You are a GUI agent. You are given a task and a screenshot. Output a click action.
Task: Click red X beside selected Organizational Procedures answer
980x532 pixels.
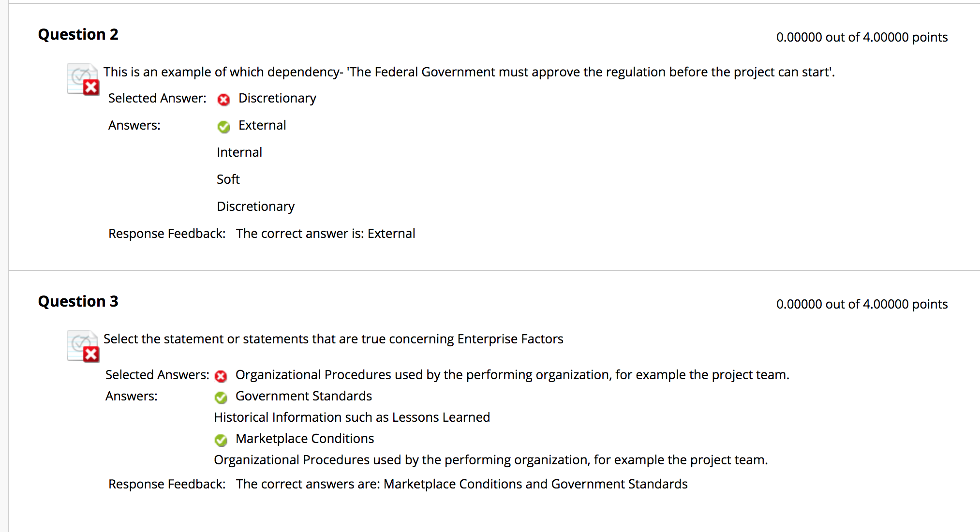click(221, 376)
